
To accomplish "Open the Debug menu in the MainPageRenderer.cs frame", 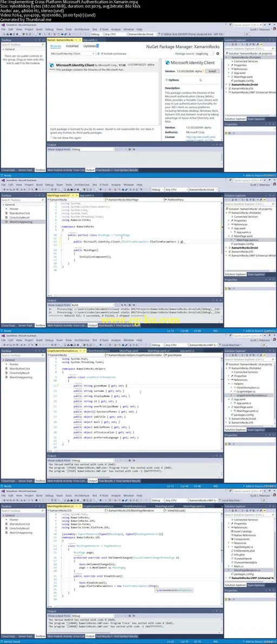I will click(49, 495).
